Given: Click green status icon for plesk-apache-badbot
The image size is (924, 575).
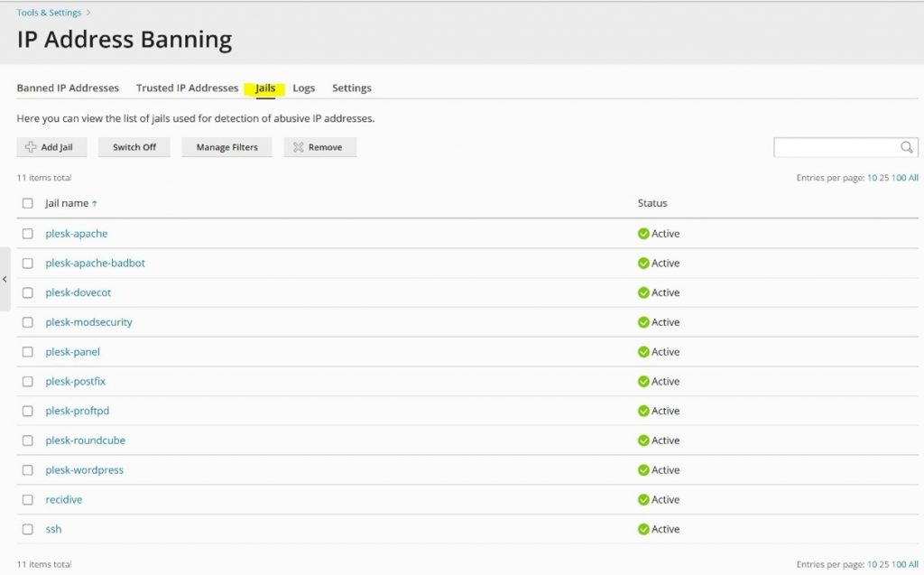Looking at the screenshot, I should [x=643, y=263].
